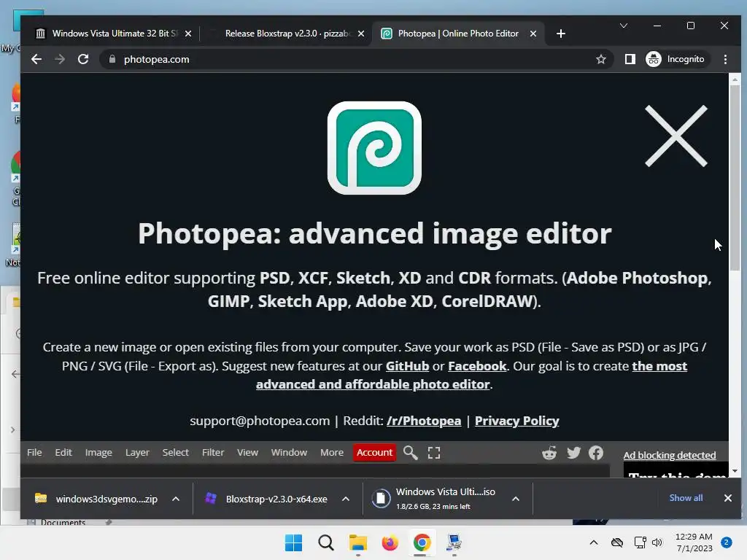
Task: Launch Firefox from the taskbar
Action: click(390, 542)
